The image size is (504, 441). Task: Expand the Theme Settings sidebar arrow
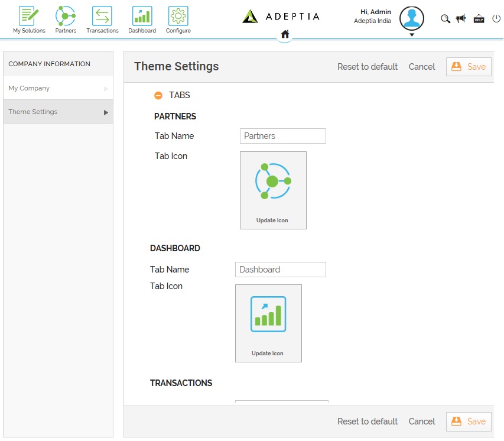coord(106,112)
